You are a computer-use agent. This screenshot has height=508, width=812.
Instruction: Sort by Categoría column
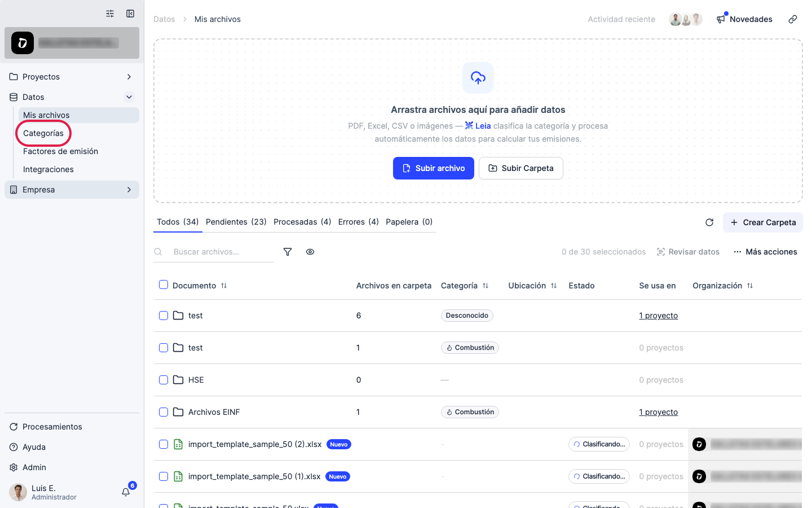[x=486, y=286]
